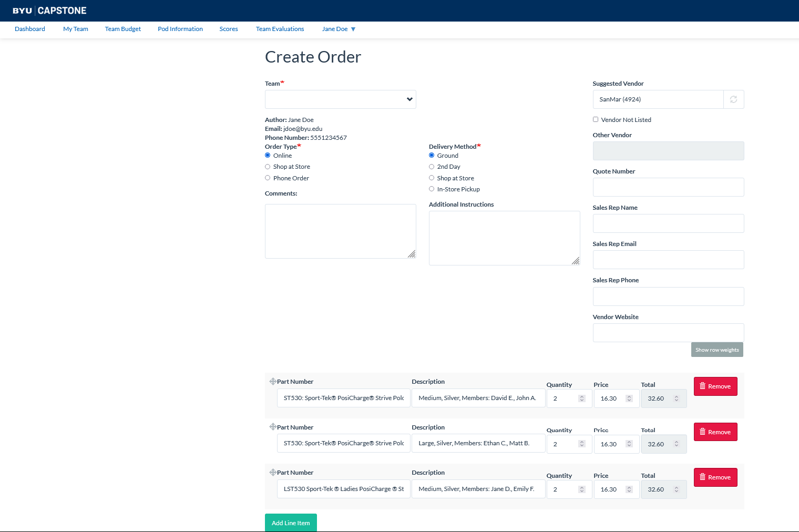This screenshot has width=799, height=532.
Task: Go to Pod Information in navigation
Action: [180, 29]
